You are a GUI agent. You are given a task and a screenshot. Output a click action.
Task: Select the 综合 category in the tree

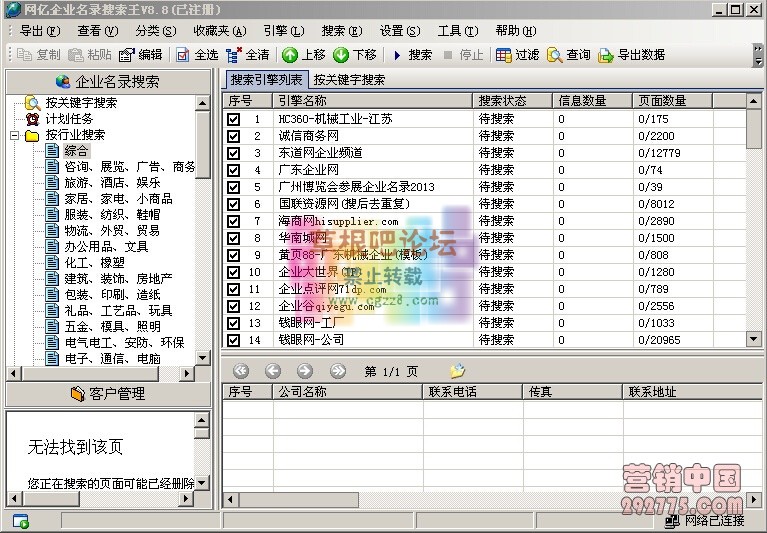tap(76, 151)
